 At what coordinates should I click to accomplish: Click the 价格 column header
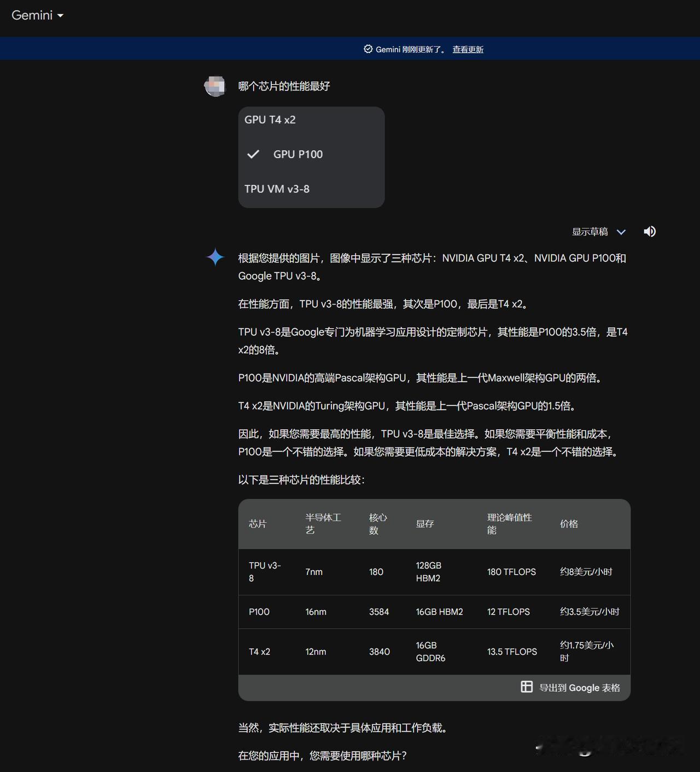[x=569, y=524]
